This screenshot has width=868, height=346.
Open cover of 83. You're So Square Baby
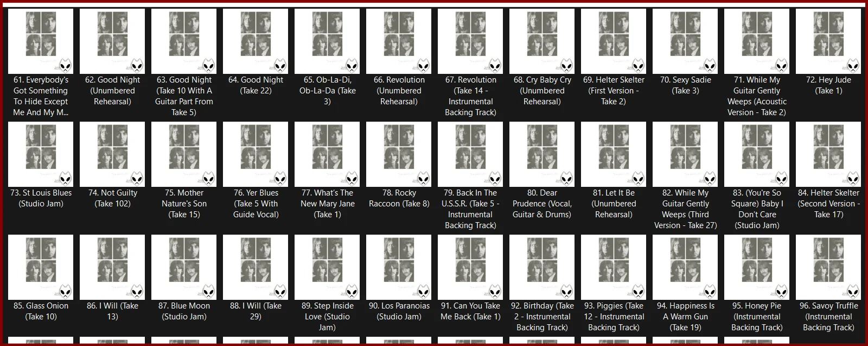coord(757,154)
